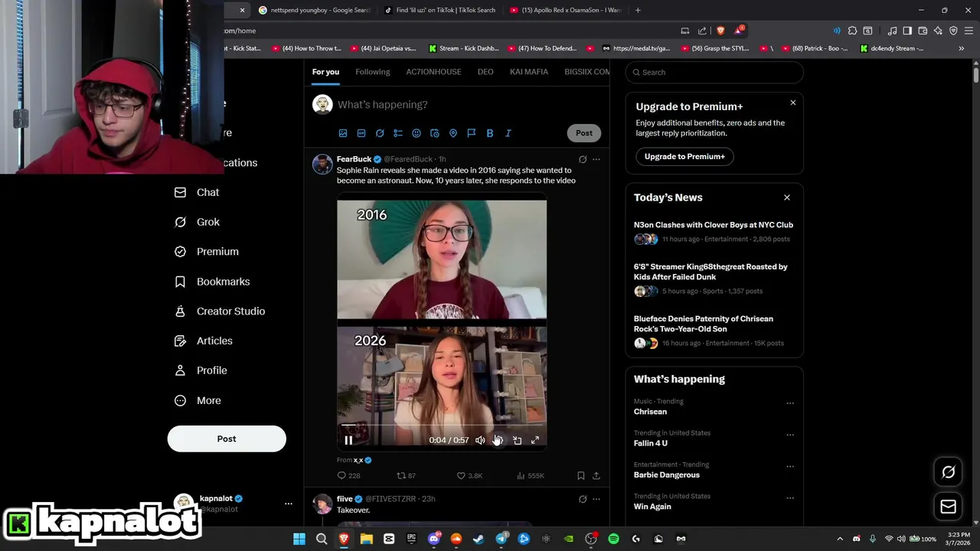Image resolution: width=980 pixels, height=551 pixels.
Task: Tag a location in the composer
Action: (x=453, y=133)
